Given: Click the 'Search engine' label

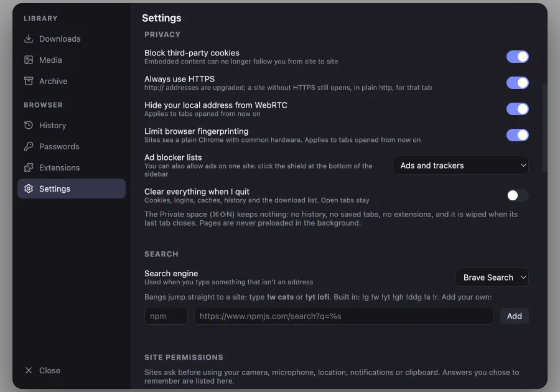Looking at the screenshot, I should [x=171, y=274].
